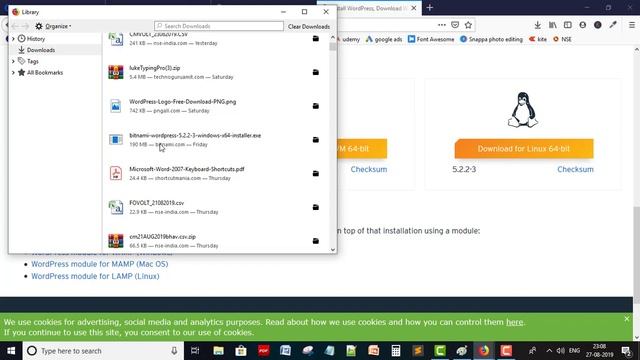
Task: Select All Bookmarks in Library sidebar
Action: (44, 73)
